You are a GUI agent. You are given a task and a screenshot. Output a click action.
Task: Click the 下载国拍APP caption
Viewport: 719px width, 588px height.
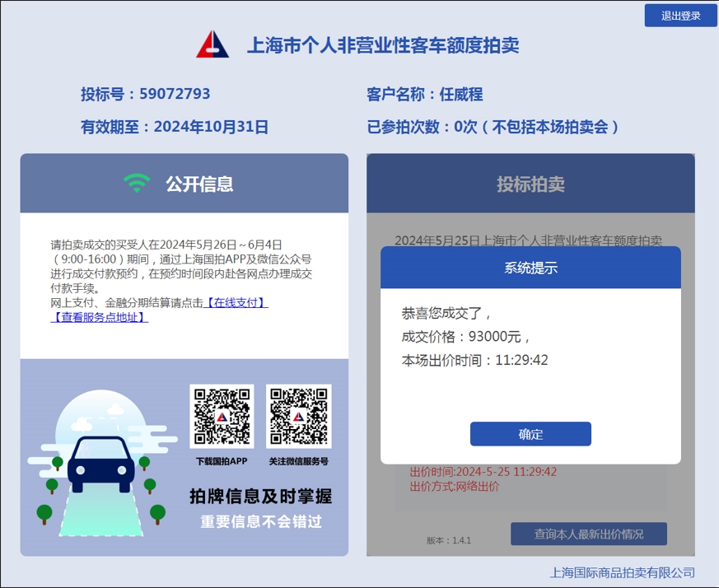(222, 461)
